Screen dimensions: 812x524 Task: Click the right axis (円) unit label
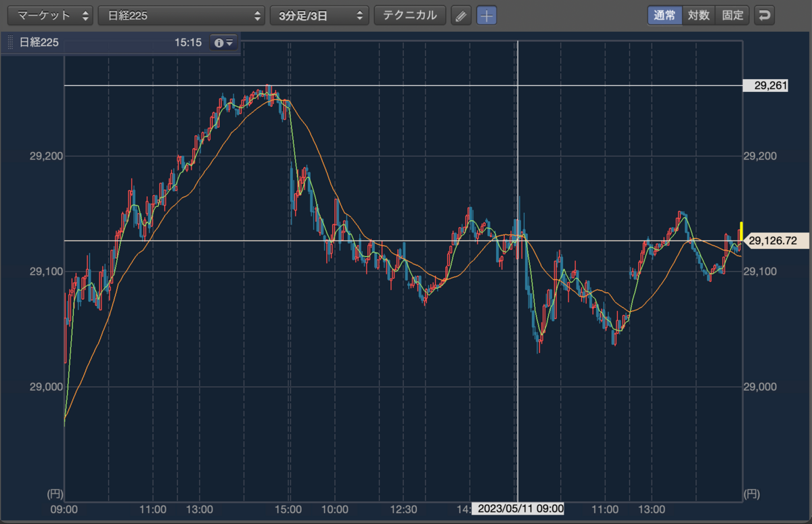(x=752, y=494)
